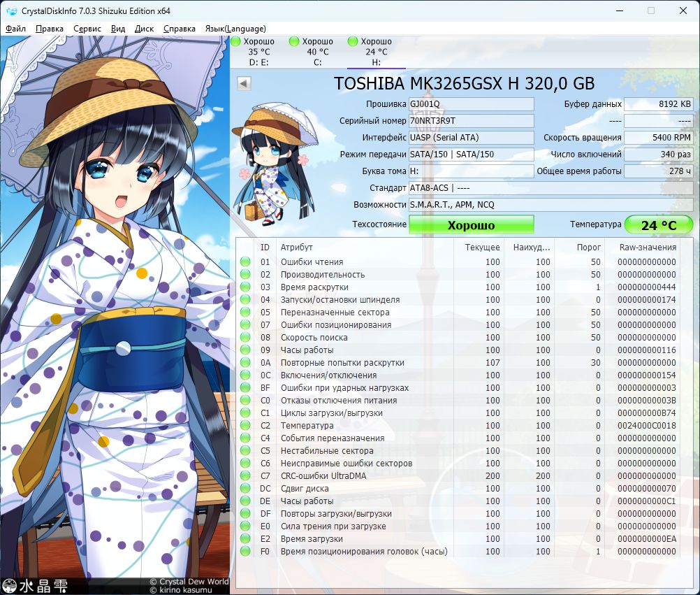Click status dot for Переназначенные сектора row
Image resolution: width=700 pixels, height=595 pixels.
click(245, 313)
